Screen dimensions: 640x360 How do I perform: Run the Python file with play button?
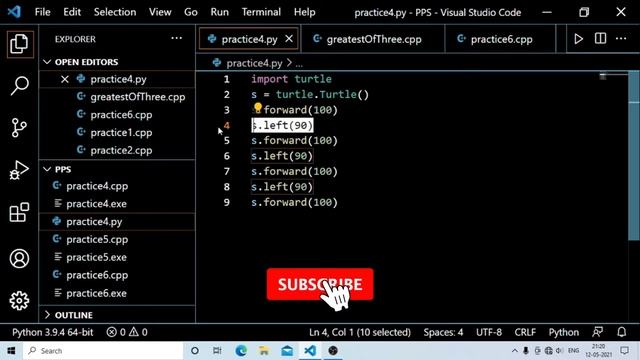point(578,39)
